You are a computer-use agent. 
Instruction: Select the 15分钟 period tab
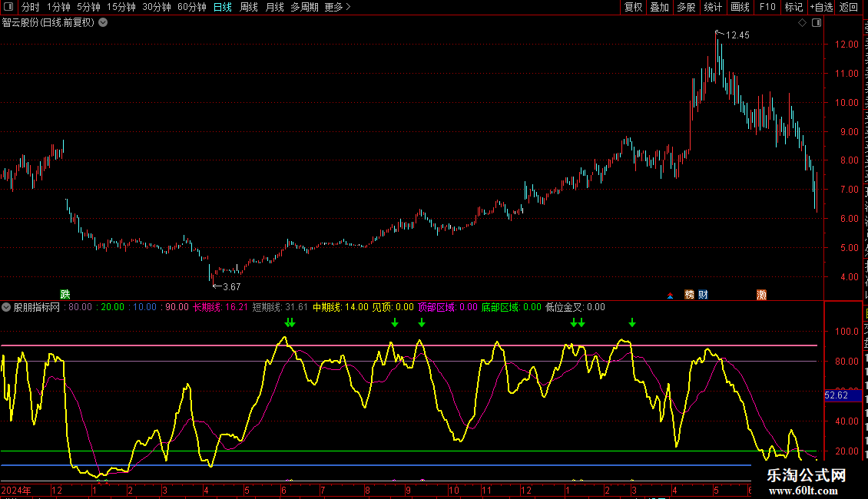(x=121, y=7)
